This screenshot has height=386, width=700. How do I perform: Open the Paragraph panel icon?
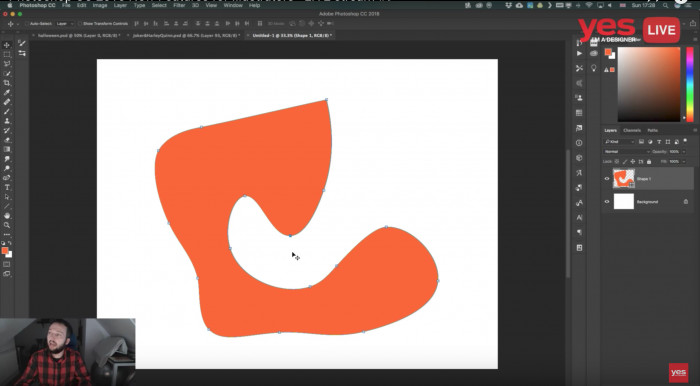(579, 232)
